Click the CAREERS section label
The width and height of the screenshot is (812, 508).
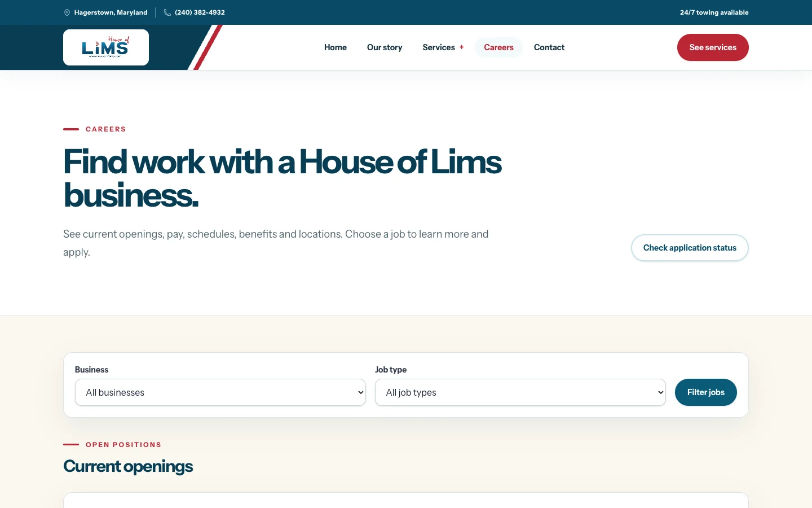[106, 129]
